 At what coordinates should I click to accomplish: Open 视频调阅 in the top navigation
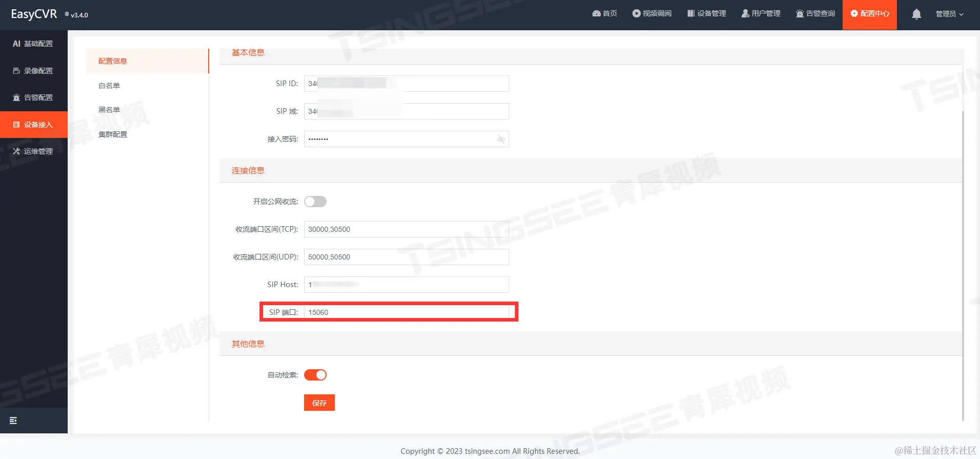click(652, 13)
